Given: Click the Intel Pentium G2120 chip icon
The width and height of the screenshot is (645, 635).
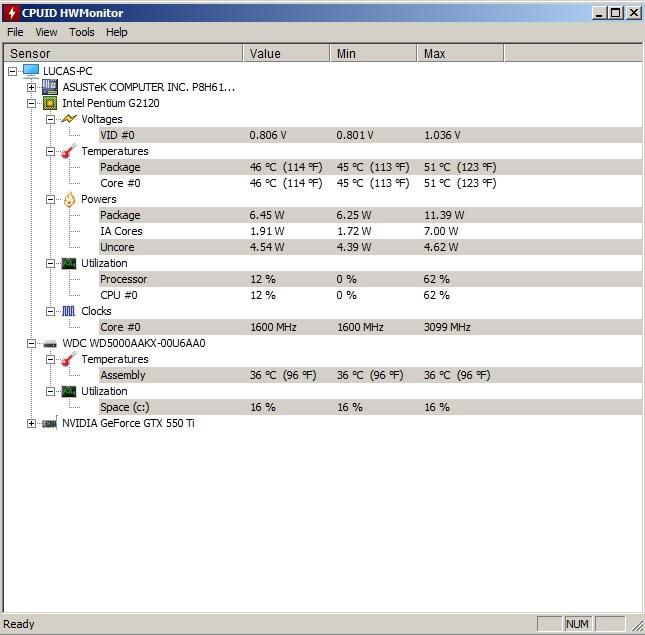Looking at the screenshot, I should pos(50,103).
